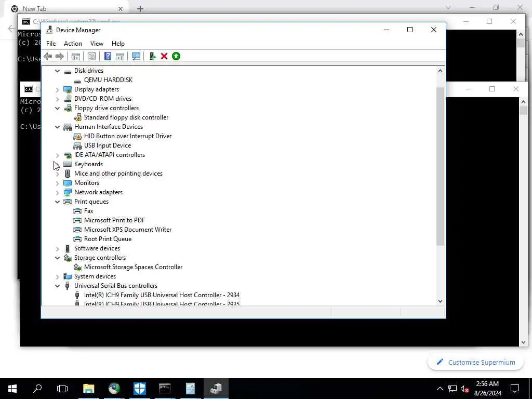
Task: Open a new browser tab with plus
Action: [x=140, y=9]
